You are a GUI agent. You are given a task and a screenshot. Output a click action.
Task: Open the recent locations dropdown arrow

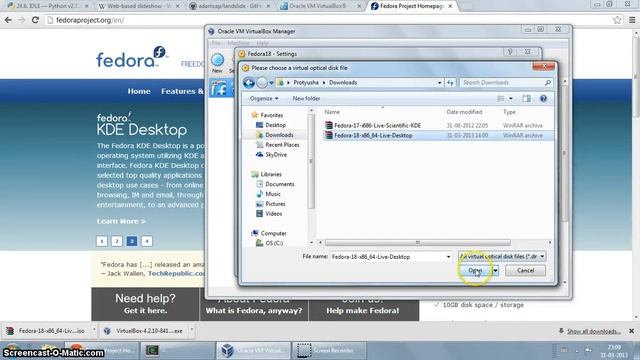271,83
